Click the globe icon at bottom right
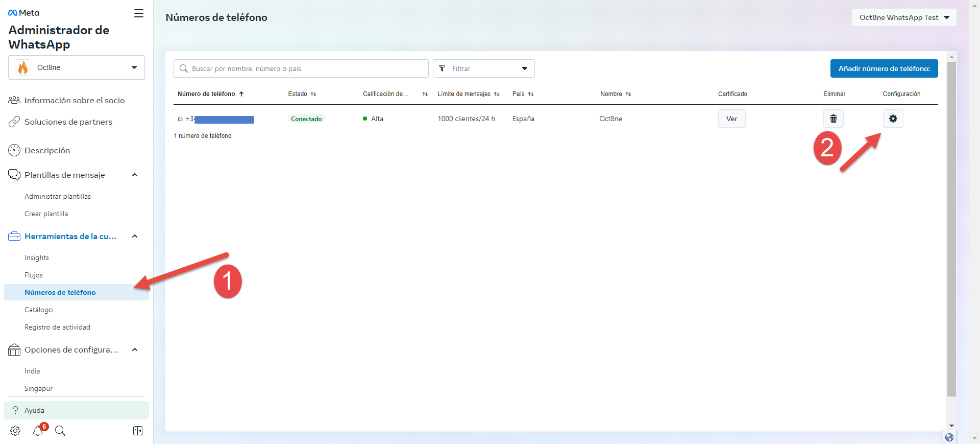980x444 pixels. (949, 437)
